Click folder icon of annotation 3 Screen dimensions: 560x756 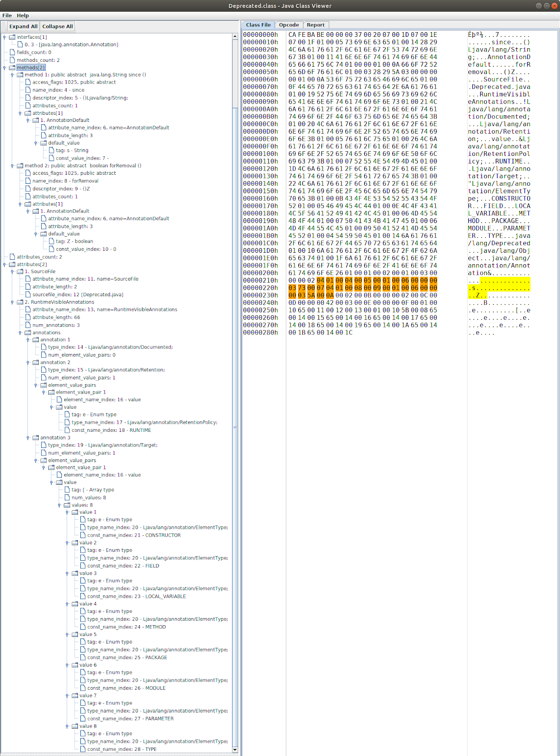(36, 438)
